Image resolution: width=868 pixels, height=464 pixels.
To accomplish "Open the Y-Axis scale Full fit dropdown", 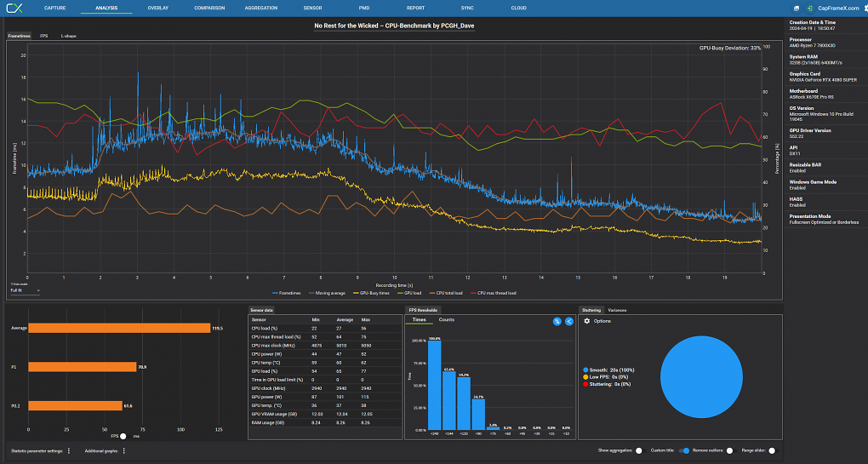I will pyautogui.click(x=26, y=290).
